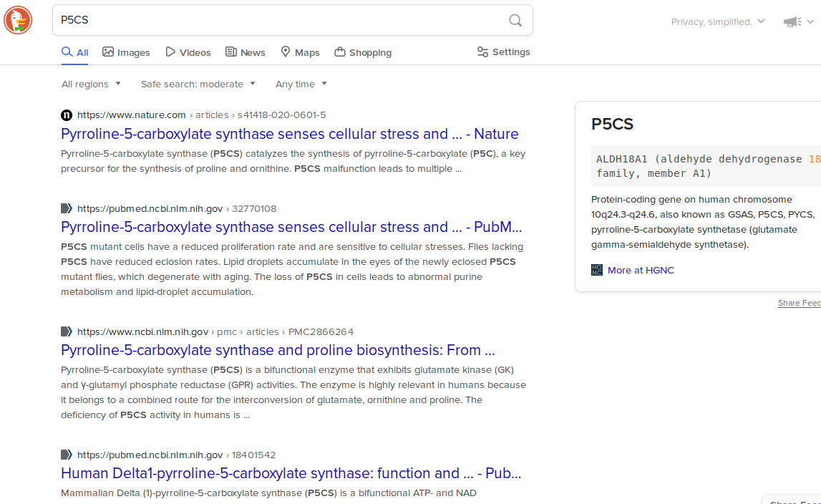Click the ncbi.nlm.nih.gov PMC2866264 URL
Image resolution: width=821 pixels, height=504 pixels.
pyautogui.click(x=215, y=331)
